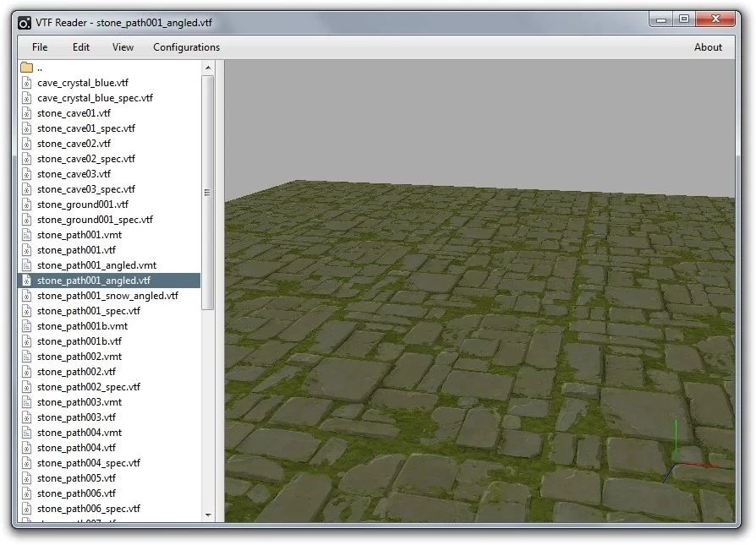Click file icon beside stone_path006.vtf

[x=26, y=493]
